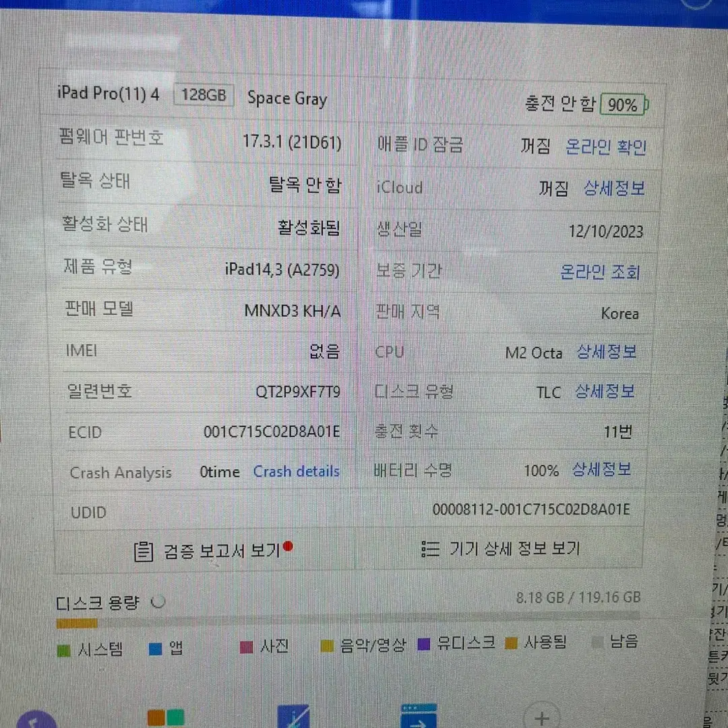
Task: Click the orange 사용됨 legend swatch
Action: [x=511, y=643]
